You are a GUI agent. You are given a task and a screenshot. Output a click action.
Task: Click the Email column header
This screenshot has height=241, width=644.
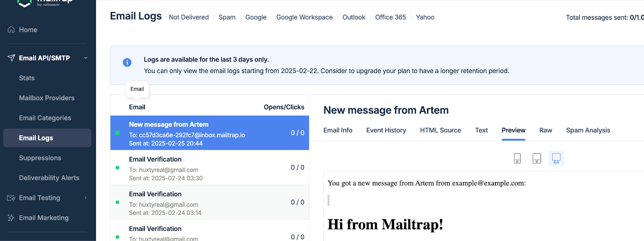137,107
